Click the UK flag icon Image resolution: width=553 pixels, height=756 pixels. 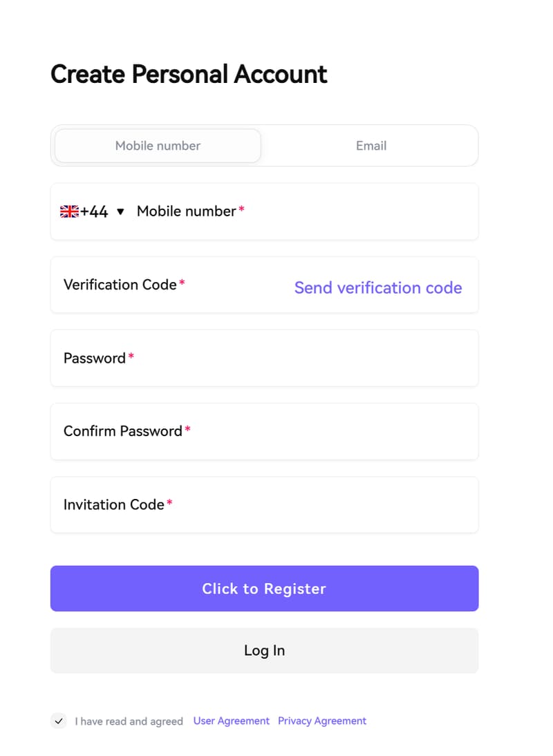(x=69, y=211)
